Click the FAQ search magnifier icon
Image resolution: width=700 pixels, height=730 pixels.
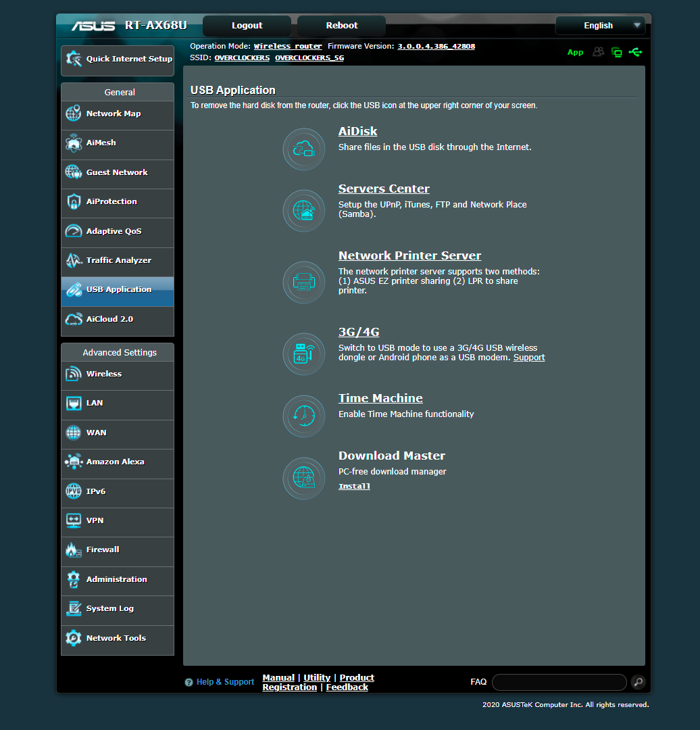point(639,682)
